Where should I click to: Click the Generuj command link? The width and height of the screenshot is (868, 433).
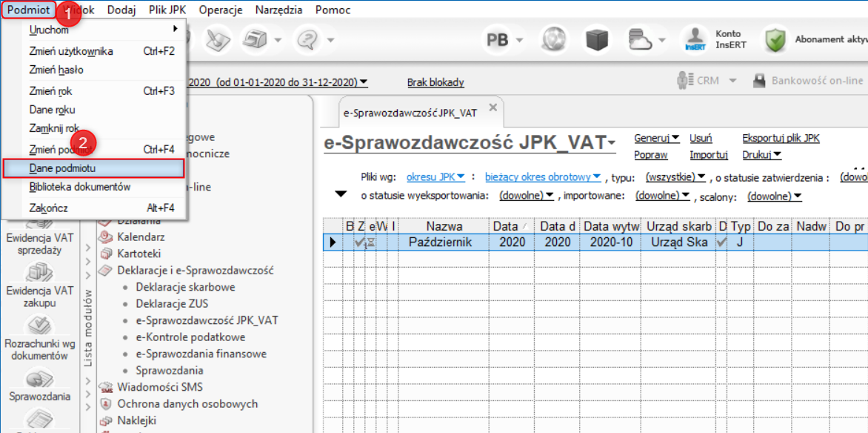click(x=656, y=139)
